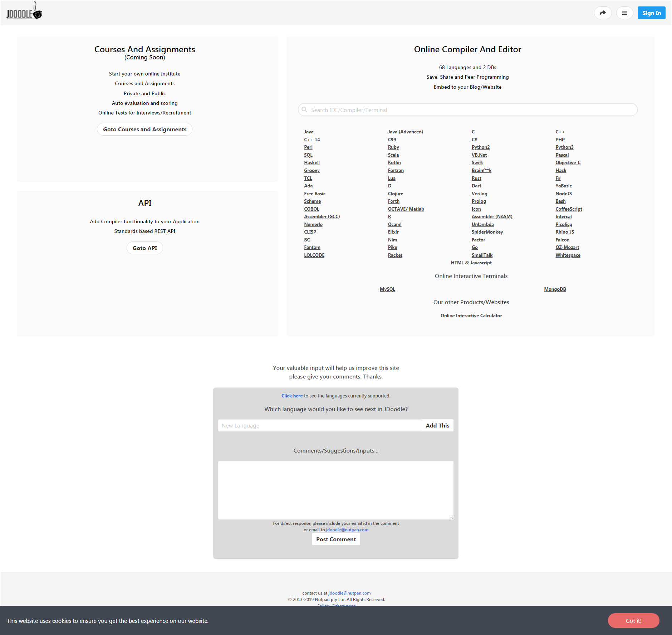This screenshot has height=635, width=672.
Task: Open the Online Interactive Calculator link
Action: coord(471,316)
